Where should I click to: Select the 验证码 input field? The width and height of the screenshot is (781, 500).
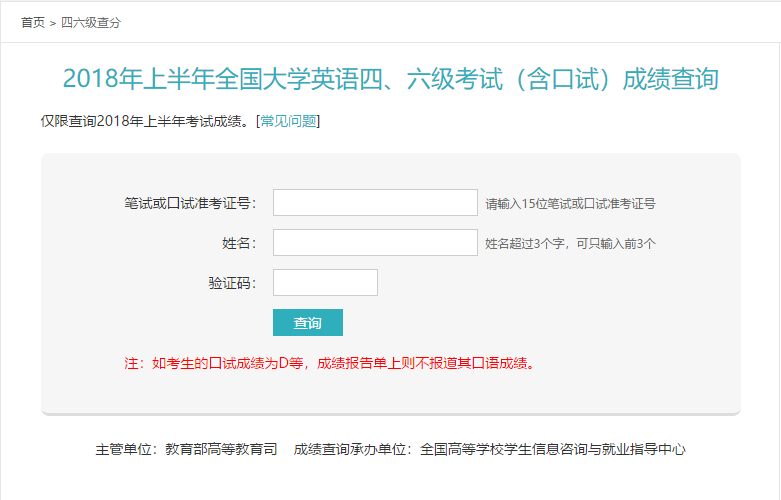[325, 283]
